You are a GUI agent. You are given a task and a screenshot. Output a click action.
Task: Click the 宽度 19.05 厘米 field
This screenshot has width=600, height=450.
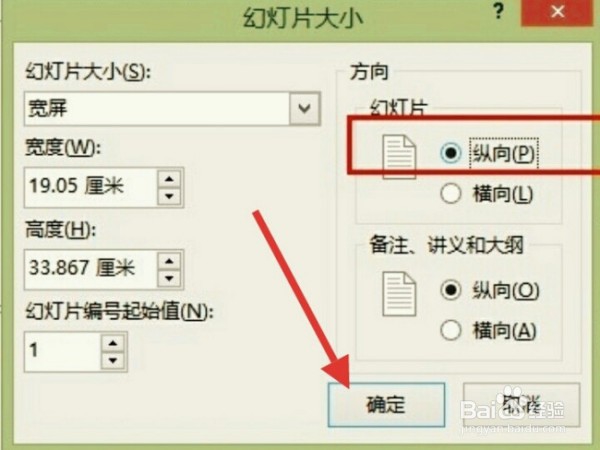click(91, 188)
